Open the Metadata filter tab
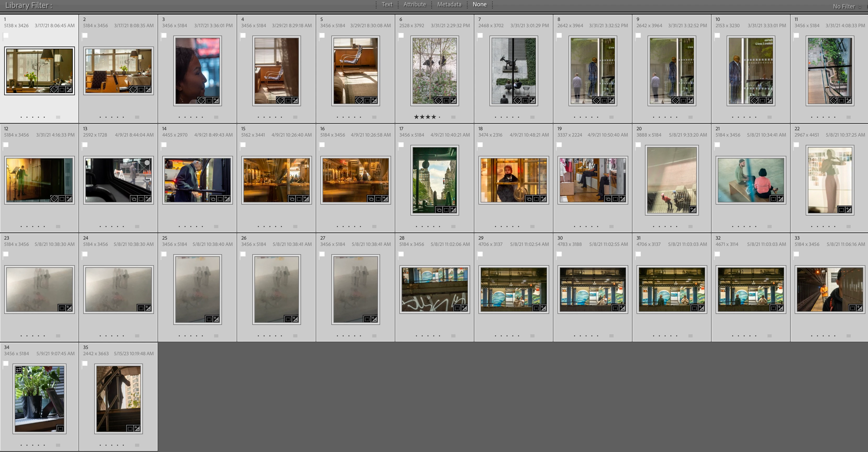 (449, 4)
